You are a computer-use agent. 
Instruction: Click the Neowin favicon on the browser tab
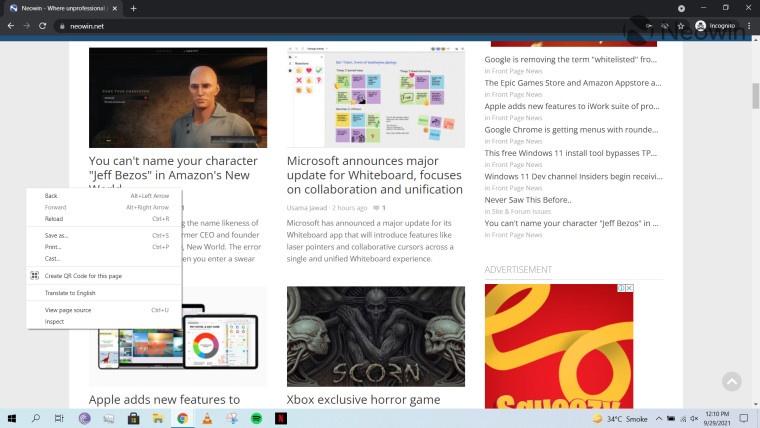[x=14, y=8]
